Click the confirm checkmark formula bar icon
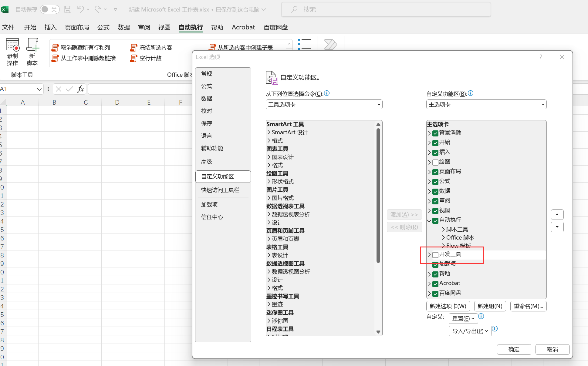The image size is (588, 366). [69, 89]
